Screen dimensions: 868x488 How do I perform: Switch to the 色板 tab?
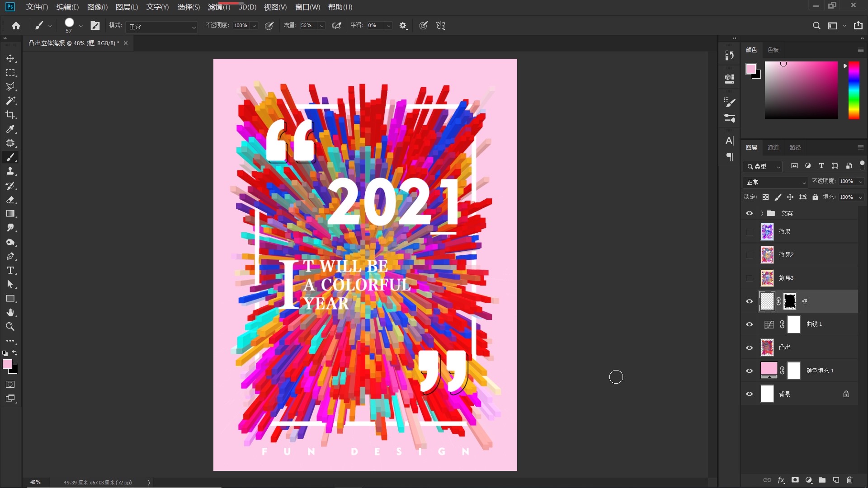tap(773, 50)
